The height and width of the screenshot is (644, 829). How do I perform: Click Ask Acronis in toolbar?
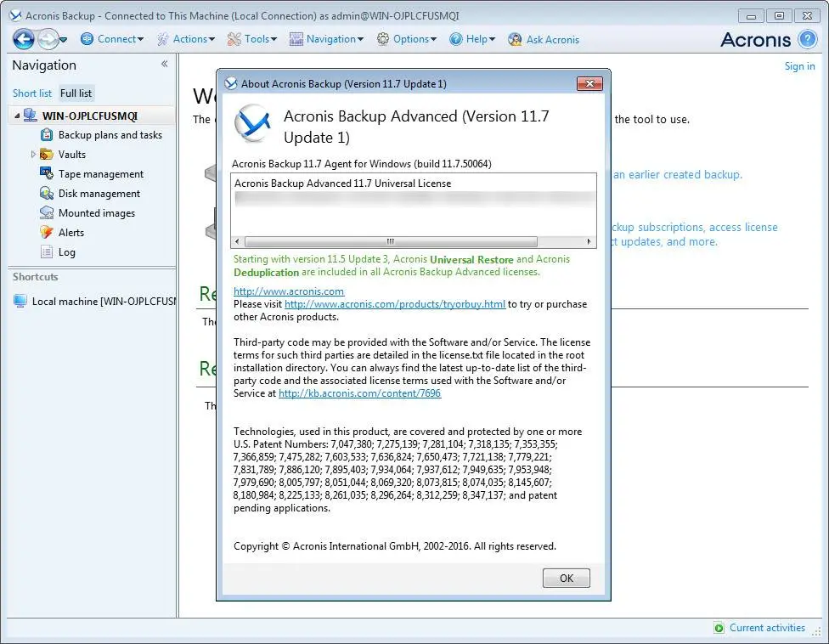[552, 40]
